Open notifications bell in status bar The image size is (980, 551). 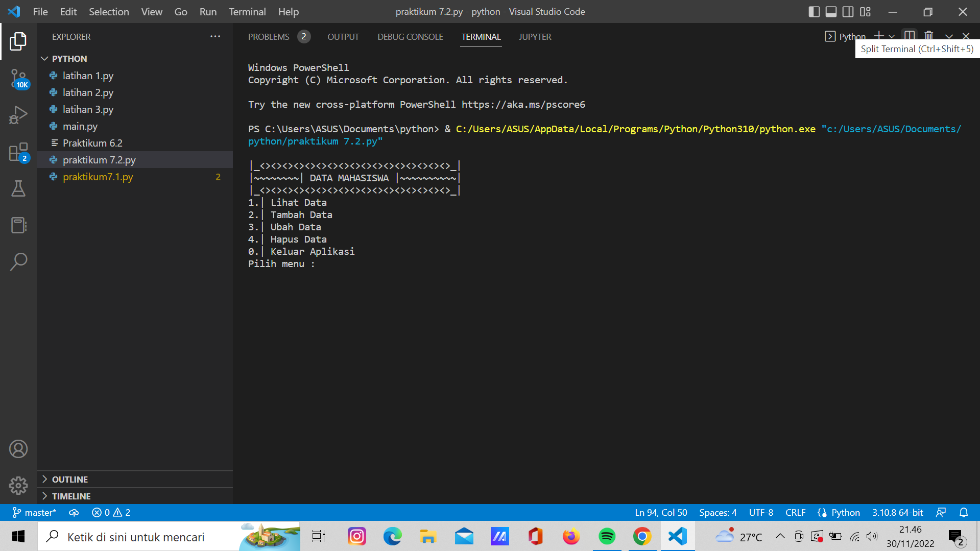[963, 512]
